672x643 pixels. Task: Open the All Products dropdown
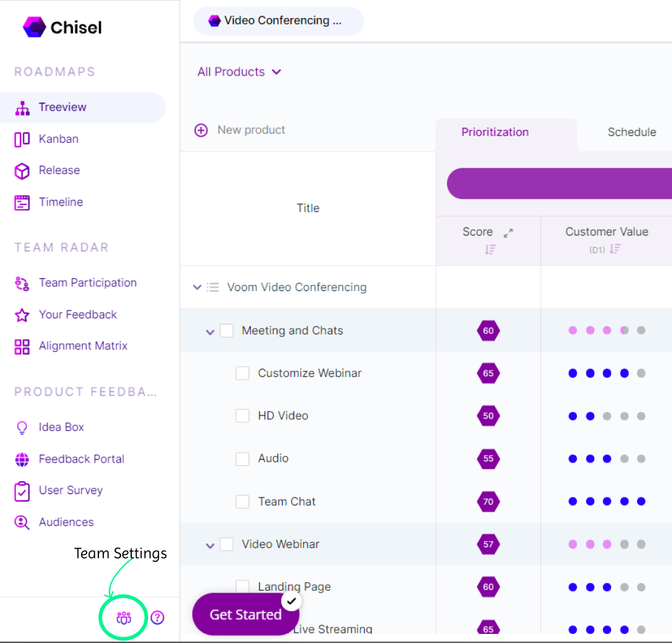click(x=239, y=72)
